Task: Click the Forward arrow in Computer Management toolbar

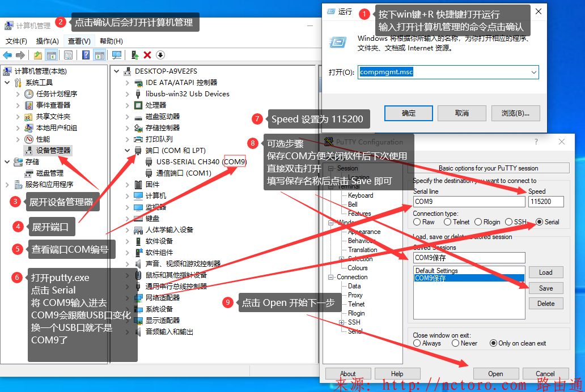Action: (20, 55)
